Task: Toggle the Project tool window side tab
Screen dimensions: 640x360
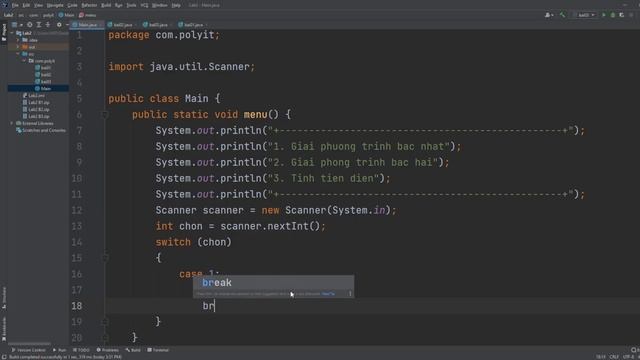Action: [x=4, y=32]
